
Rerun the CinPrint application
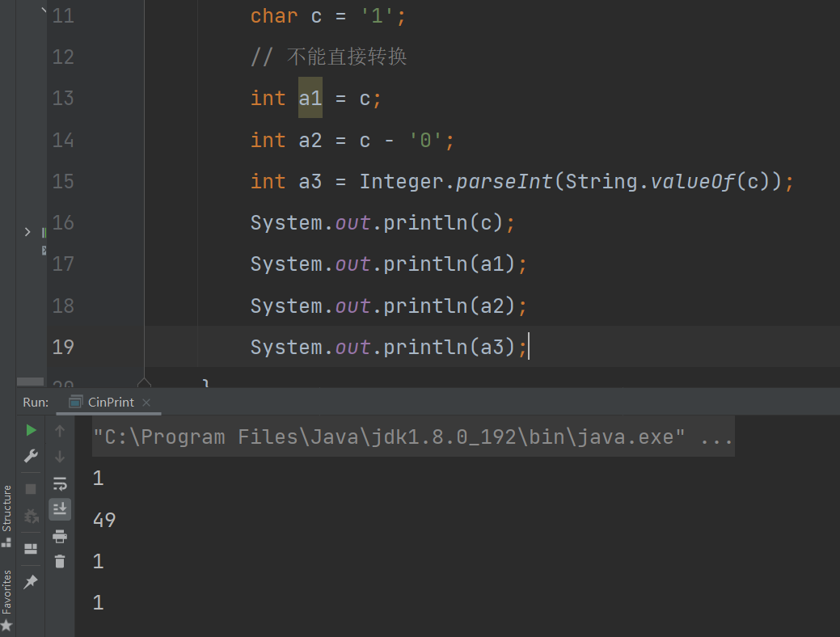click(x=31, y=431)
